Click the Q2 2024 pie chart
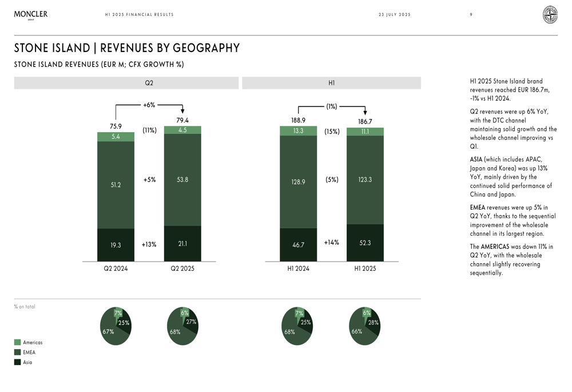The height and width of the screenshot is (392, 572). click(116, 326)
